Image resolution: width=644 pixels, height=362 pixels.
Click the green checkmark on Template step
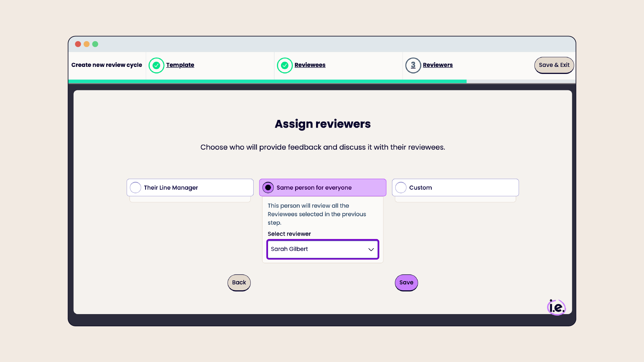click(x=156, y=65)
